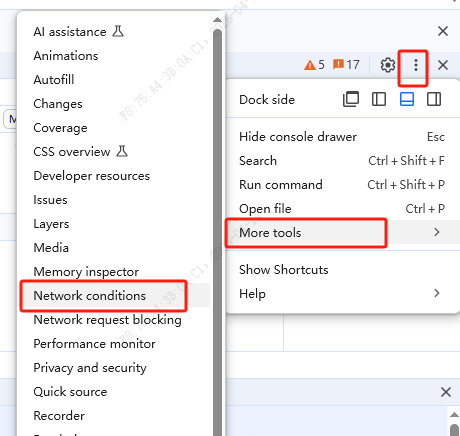
Task: Click the warnings count triangle icon
Action: pyautogui.click(x=310, y=65)
